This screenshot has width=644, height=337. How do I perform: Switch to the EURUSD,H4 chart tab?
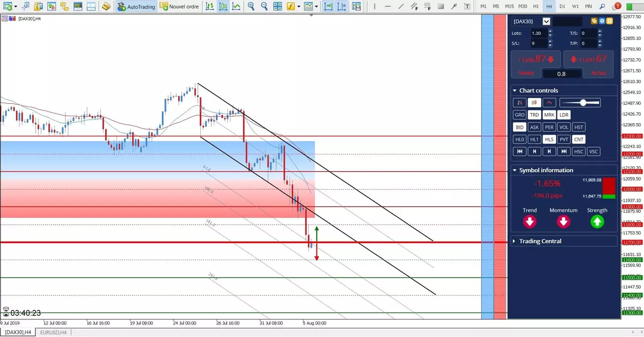pyautogui.click(x=53, y=332)
